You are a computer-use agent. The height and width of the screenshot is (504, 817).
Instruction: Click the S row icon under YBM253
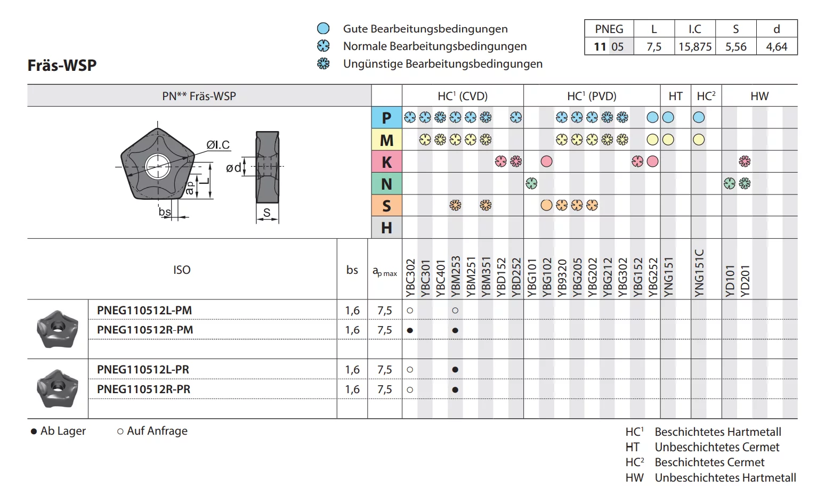coord(455,205)
